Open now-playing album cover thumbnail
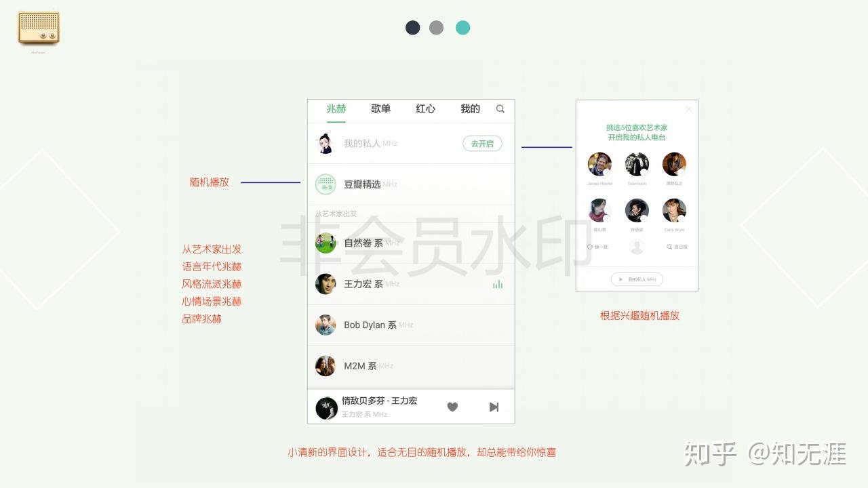Screen dimensions: 868x488 tap(326, 407)
